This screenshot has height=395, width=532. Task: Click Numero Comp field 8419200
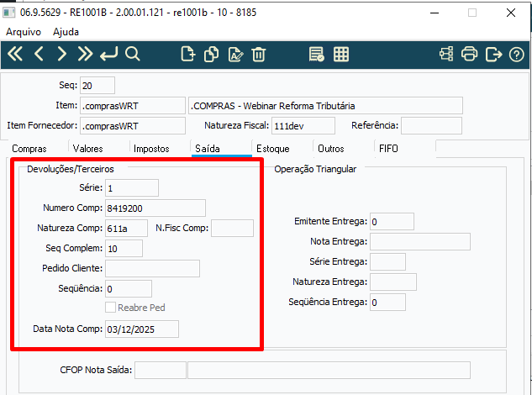pyautogui.click(x=155, y=208)
